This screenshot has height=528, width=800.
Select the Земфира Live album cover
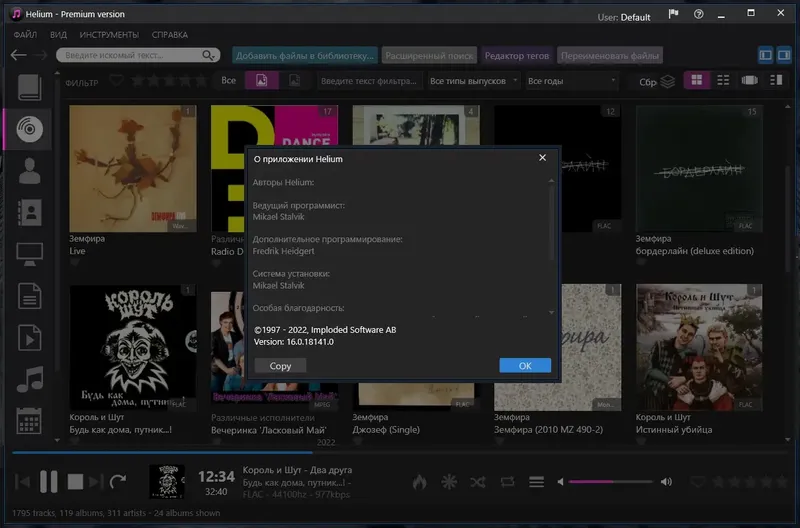(x=133, y=169)
